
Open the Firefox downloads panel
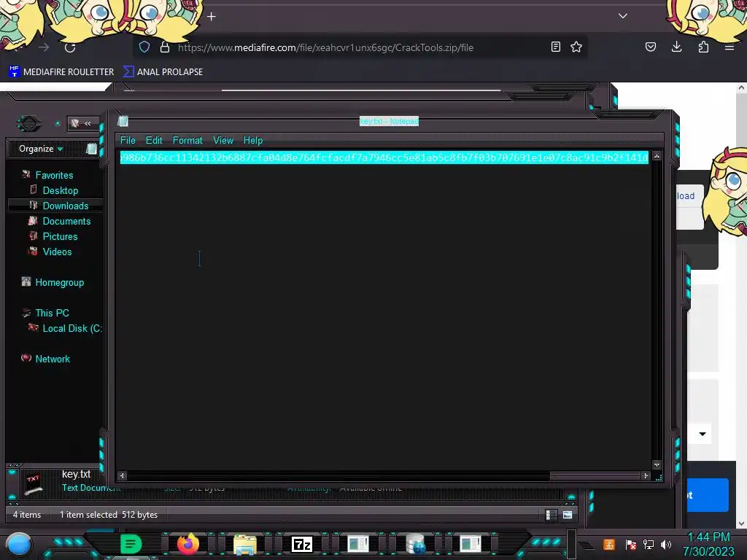pos(676,47)
